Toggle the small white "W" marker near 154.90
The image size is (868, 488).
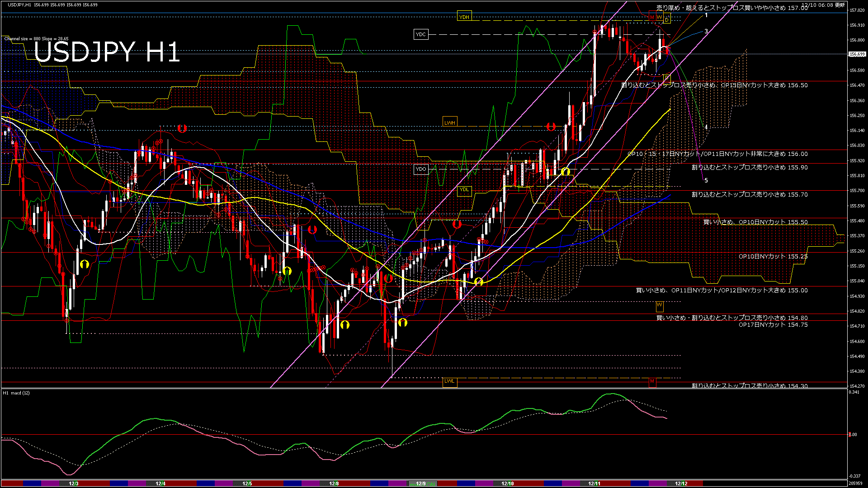pos(660,306)
